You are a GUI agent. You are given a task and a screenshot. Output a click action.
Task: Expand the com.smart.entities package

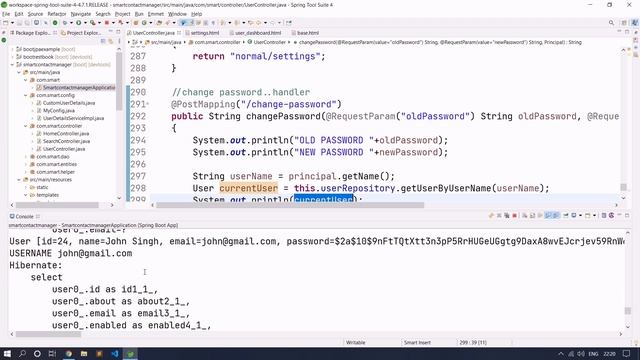[x=26, y=164]
